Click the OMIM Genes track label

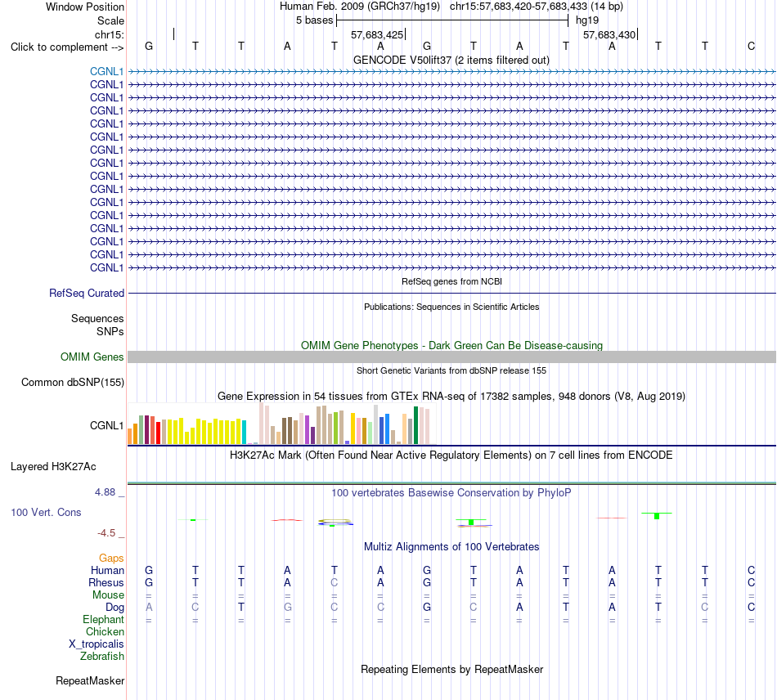(92, 357)
